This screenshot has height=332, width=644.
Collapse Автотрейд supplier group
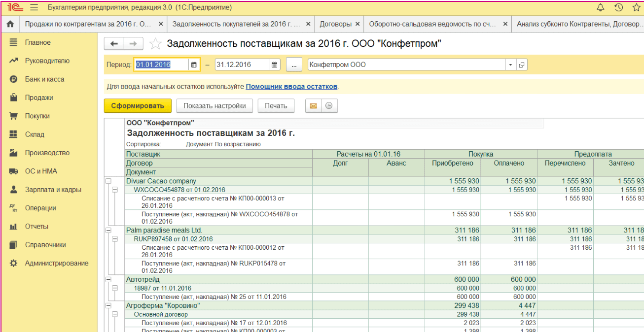108,280
